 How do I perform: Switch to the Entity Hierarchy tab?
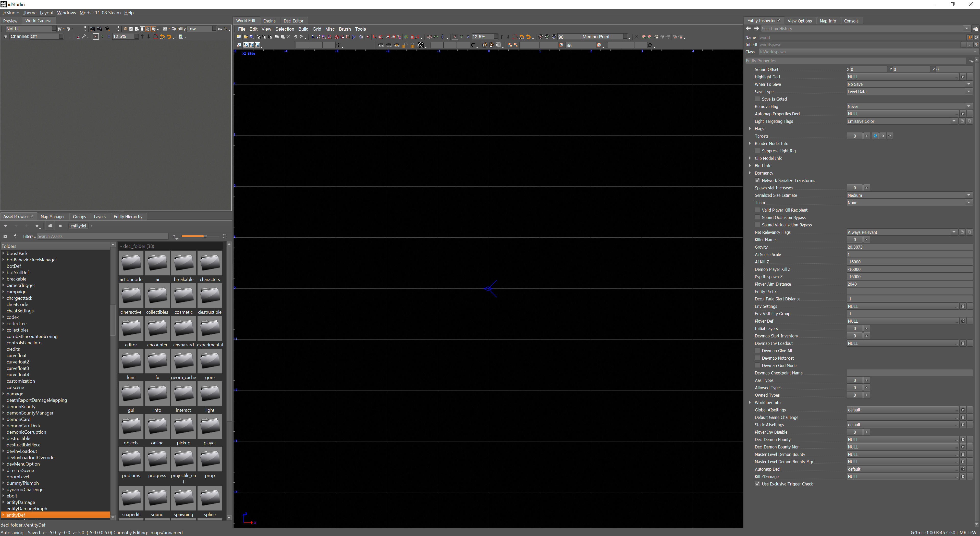128,217
